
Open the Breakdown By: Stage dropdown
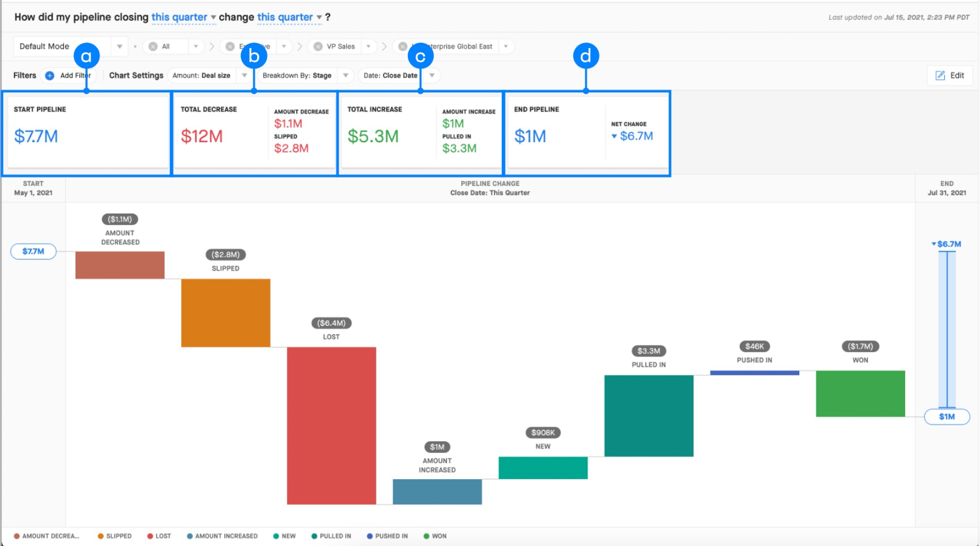coord(306,75)
